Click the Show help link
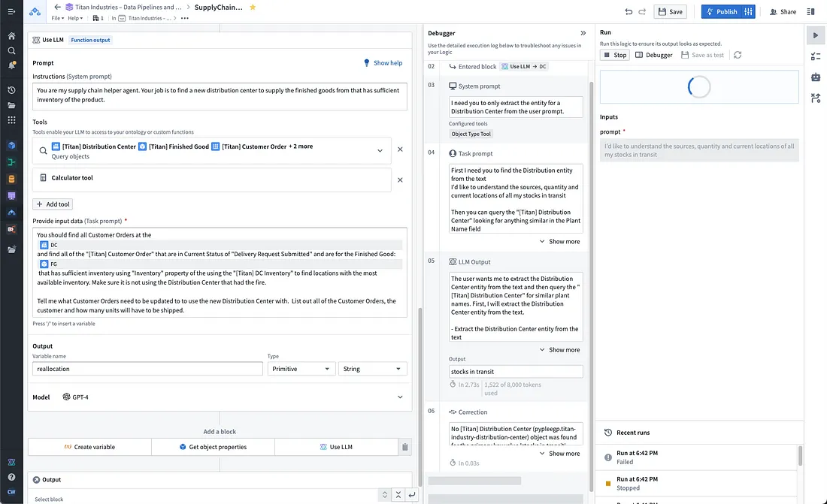The height and width of the screenshot is (504, 827). 383,63
